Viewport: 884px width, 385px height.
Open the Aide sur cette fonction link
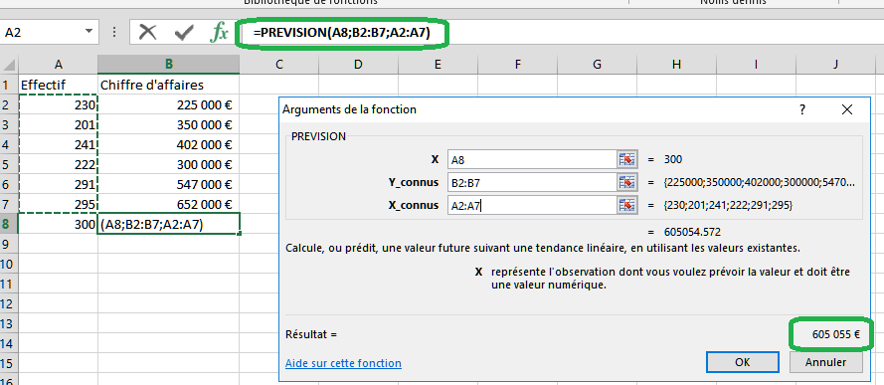343,363
